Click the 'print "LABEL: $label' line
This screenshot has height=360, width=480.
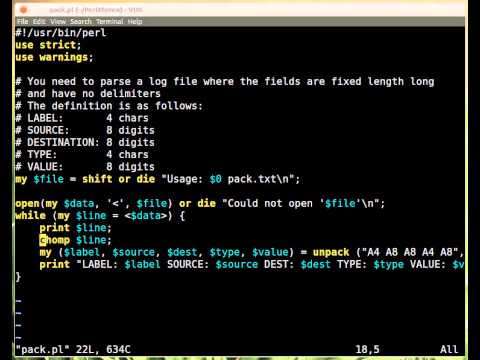(x=252, y=265)
